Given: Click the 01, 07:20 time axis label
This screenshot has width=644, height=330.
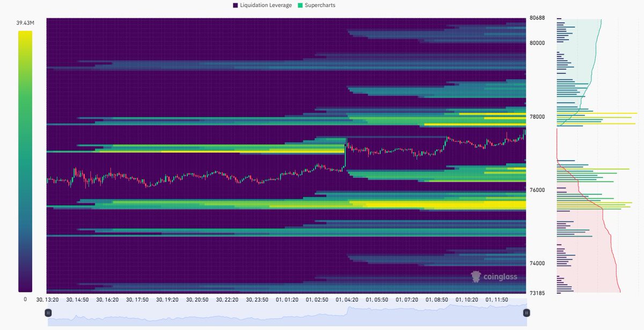Looking at the screenshot, I should pos(407,299).
